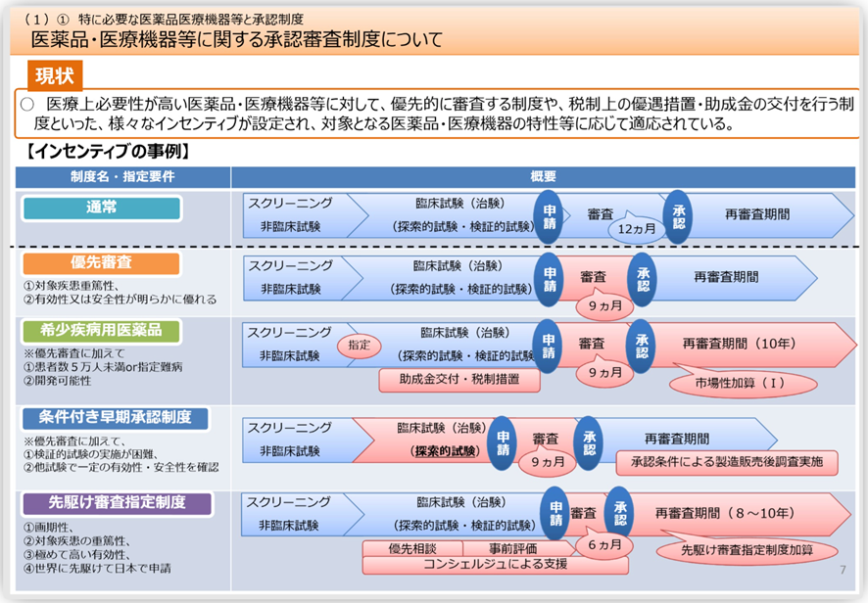The height and width of the screenshot is (603, 868).
Task: Click the slide title about 承認審査制度について
Action: point(236,40)
